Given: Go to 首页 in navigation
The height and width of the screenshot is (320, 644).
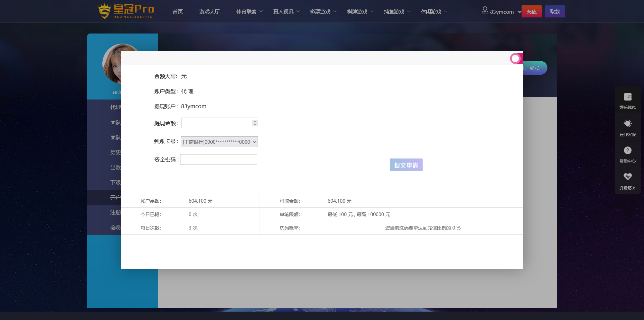Looking at the screenshot, I should click(x=178, y=12).
